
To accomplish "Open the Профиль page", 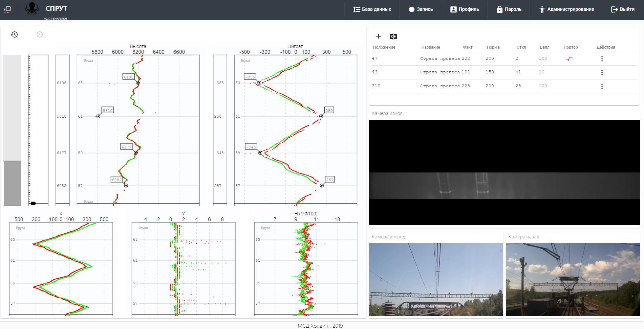I will pyautogui.click(x=465, y=9).
